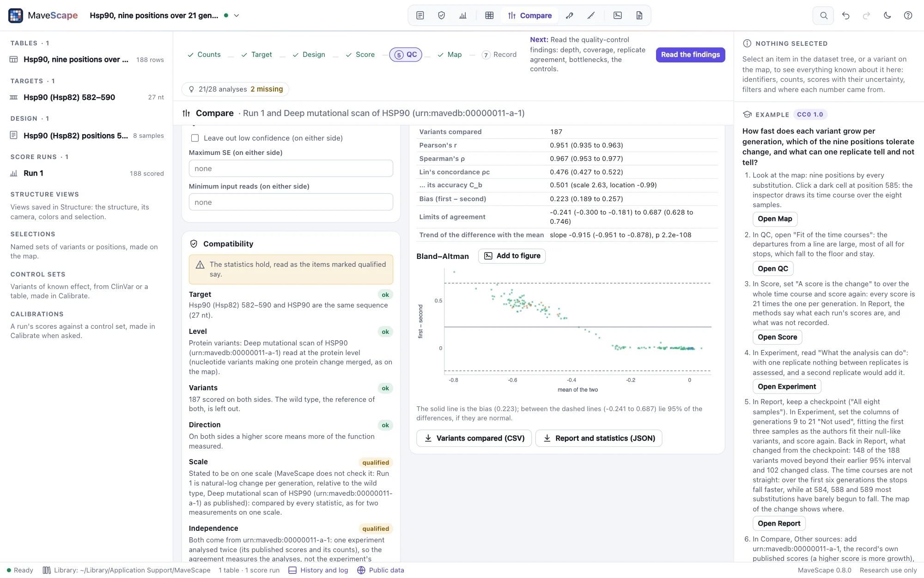The width and height of the screenshot is (924, 578).
Task: Open the help question mark icon
Action: click(x=908, y=15)
